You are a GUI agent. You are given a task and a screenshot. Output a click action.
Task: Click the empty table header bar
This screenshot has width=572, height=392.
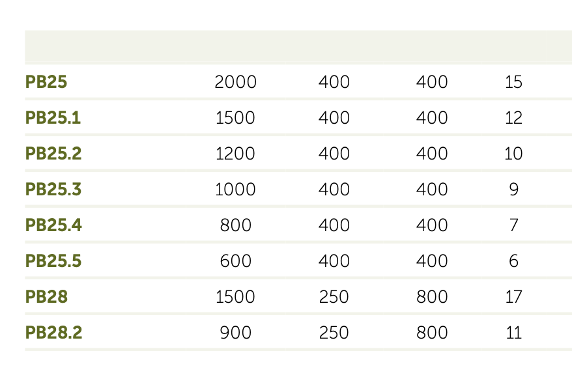click(x=298, y=47)
